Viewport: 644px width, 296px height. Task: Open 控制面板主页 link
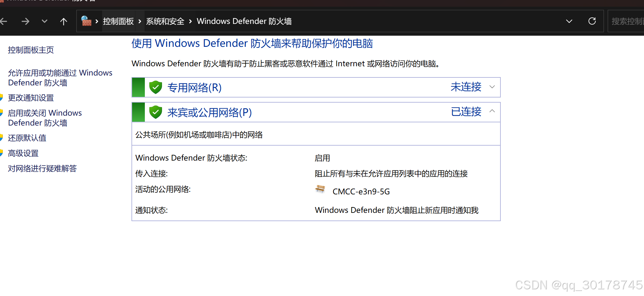(31, 50)
